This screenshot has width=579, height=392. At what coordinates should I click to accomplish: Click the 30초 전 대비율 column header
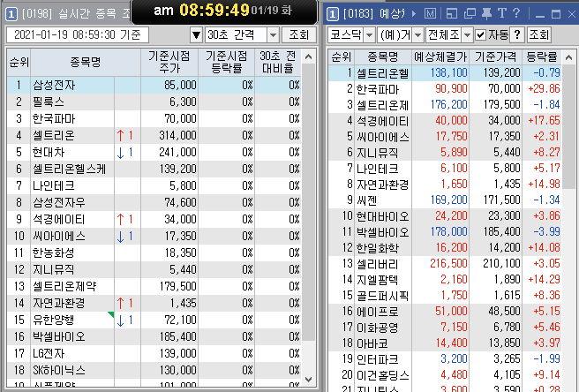278,62
